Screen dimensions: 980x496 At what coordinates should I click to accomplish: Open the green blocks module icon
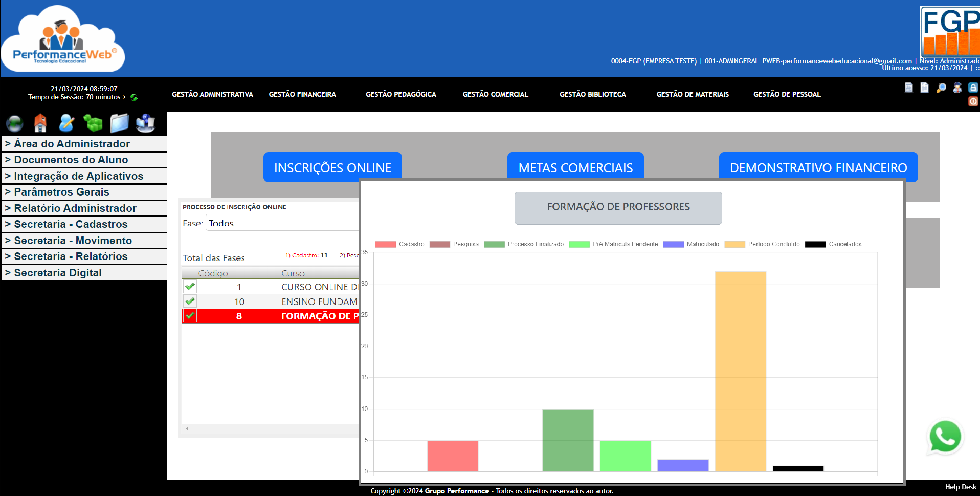[x=93, y=123]
